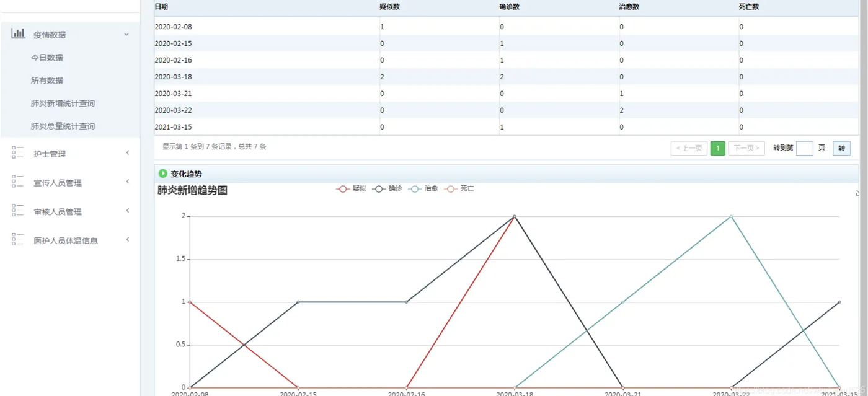Toggle the 死亡 legend series
The height and width of the screenshot is (396, 868).
click(x=459, y=188)
